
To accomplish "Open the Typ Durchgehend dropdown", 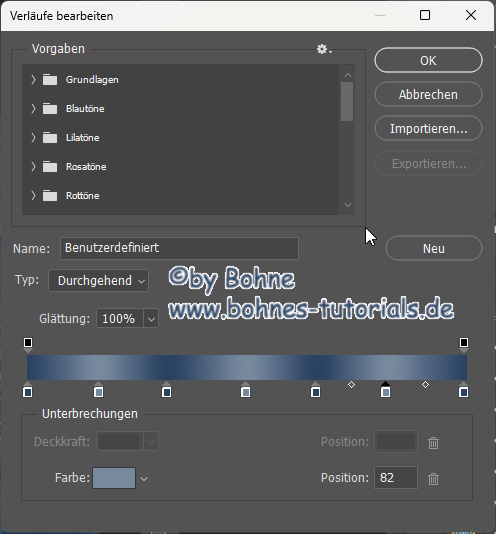I will [98, 281].
